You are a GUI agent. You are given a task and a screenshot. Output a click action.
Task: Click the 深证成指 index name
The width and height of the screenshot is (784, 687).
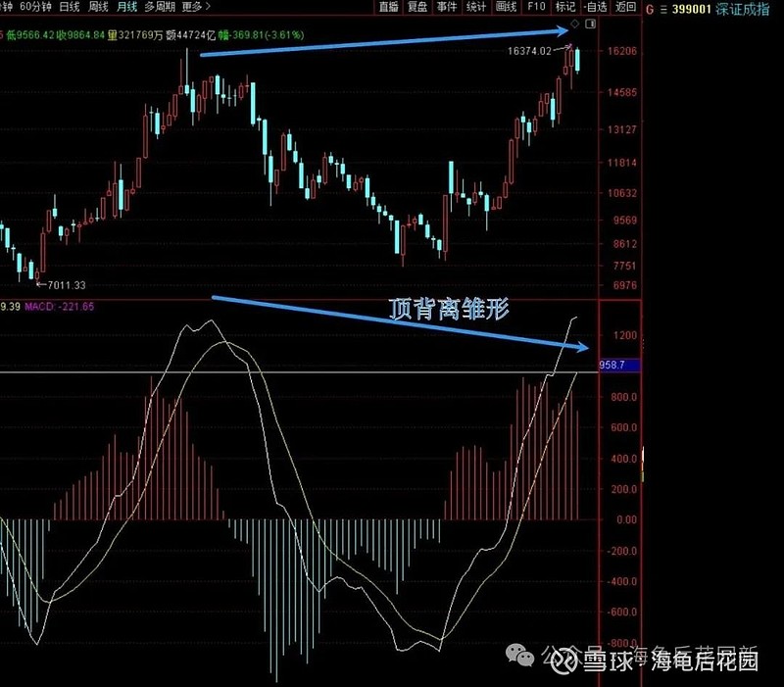742,10
